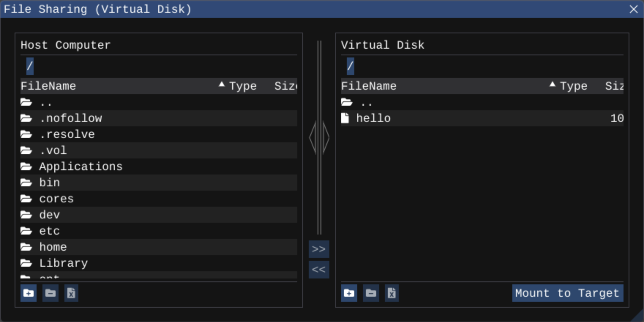This screenshot has width=644, height=322.
Task: Click delete file icon in Host Computer panel
Action: tap(71, 293)
